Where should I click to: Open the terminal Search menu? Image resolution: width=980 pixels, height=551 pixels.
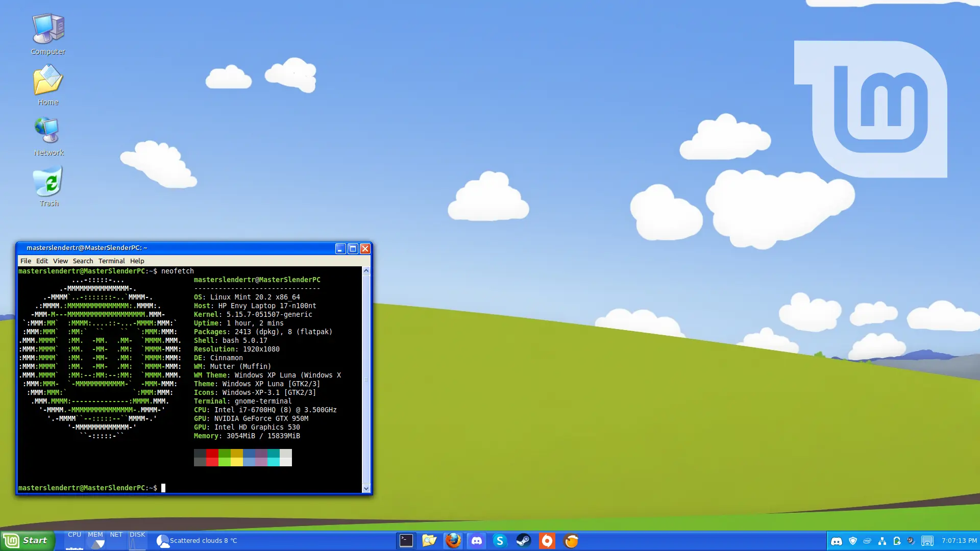tap(83, 261)
